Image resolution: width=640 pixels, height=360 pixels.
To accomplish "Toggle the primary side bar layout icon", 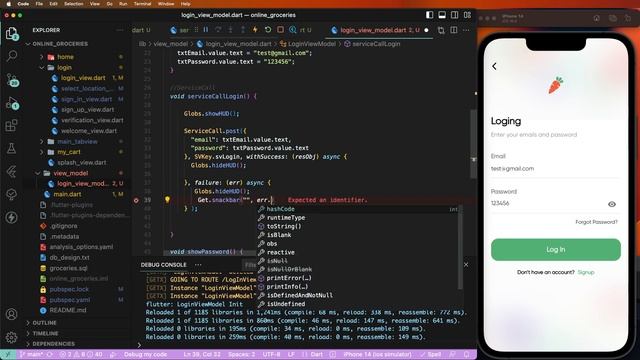I will [x=429, y=15].
